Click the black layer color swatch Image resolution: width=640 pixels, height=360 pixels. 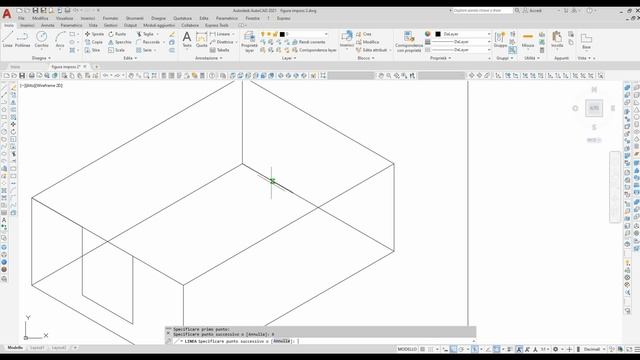coord(282,34)
